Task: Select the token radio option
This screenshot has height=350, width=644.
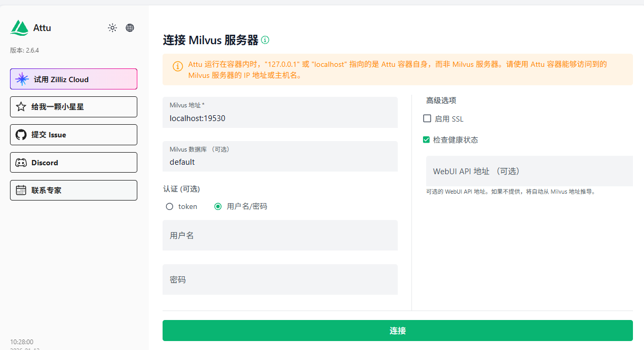Action: [x=169, y=206]
